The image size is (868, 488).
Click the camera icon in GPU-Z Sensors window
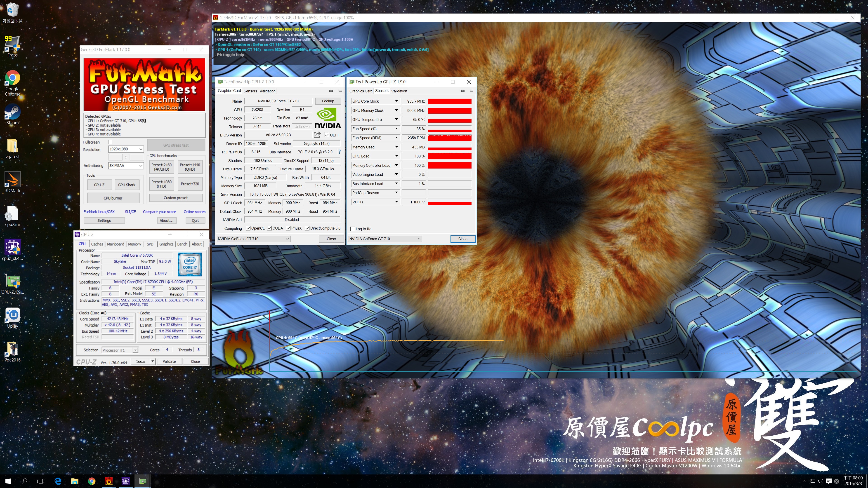click(x=463, y=91)
